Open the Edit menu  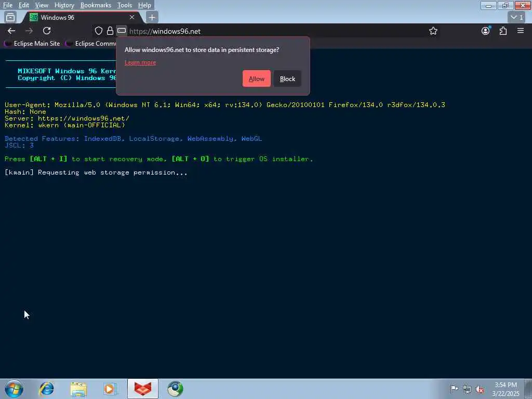coord(23,5)
